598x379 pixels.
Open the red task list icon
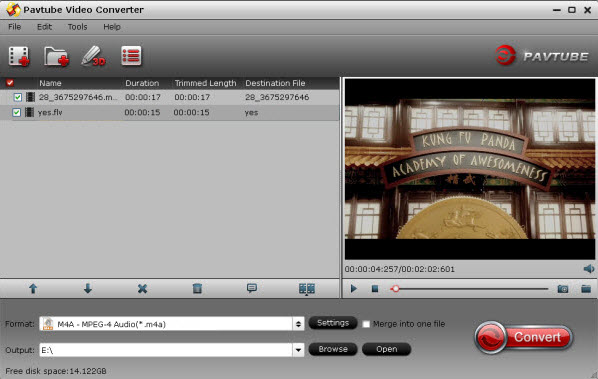131,56
